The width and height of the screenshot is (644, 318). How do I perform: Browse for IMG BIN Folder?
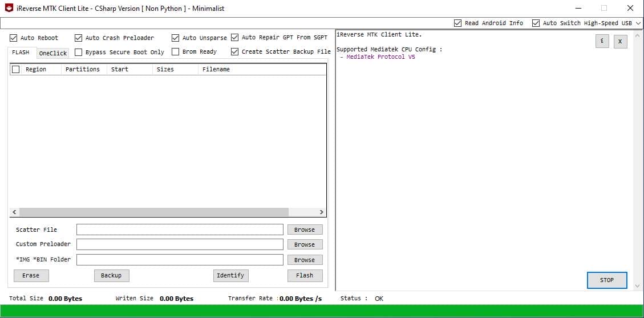pyautogui.click(x=305, y=260)
